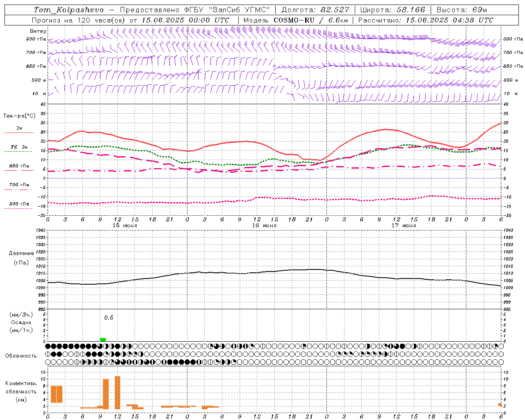
Task: Click the 2м temperature legend label
Action: tap(19, 128)
